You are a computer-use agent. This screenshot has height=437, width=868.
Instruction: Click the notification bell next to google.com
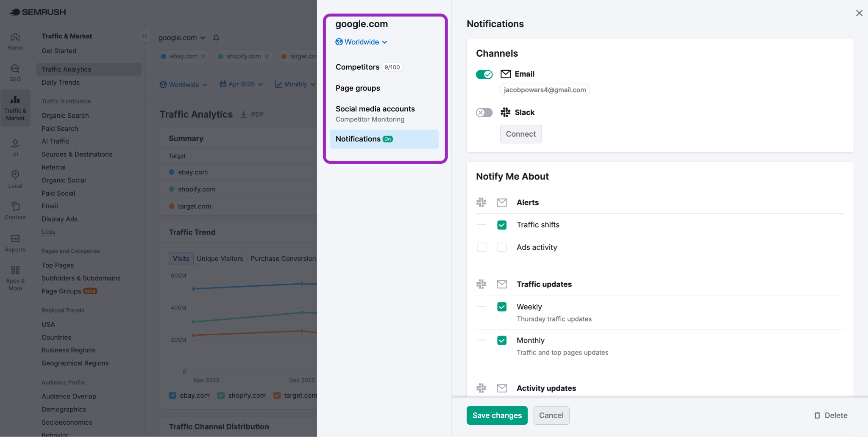pos(216,38)
